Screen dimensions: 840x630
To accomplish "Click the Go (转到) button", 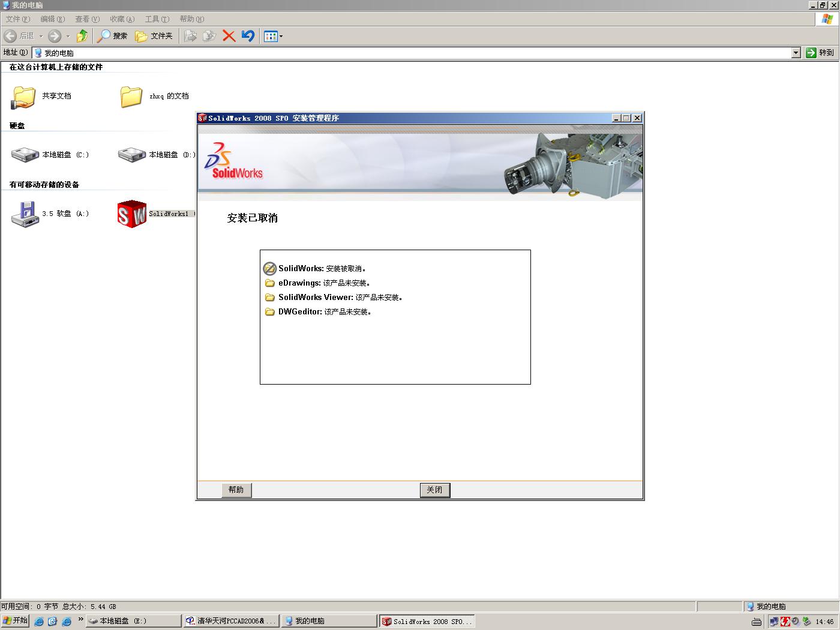I will (820, 53).
